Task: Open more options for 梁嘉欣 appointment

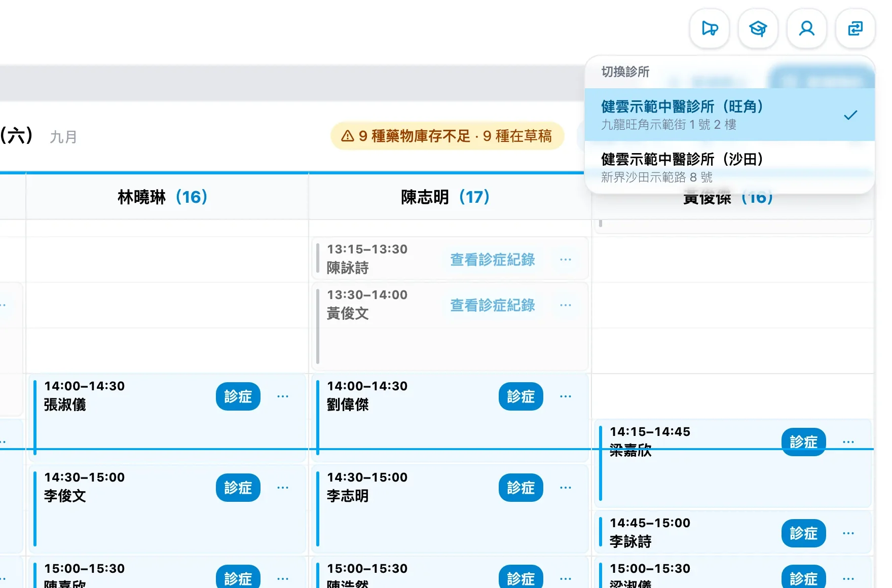Action: (x=848, y=442)
